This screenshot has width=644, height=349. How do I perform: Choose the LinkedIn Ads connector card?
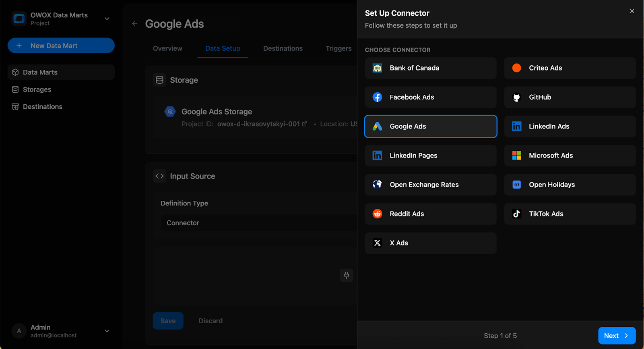[570, 127]
